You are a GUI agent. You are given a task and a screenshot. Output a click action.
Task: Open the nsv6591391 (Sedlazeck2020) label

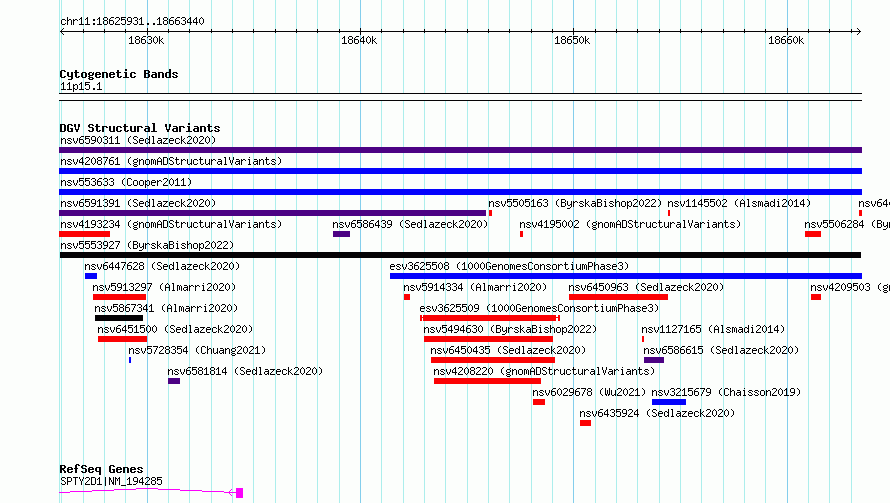[x=138, y=203]
